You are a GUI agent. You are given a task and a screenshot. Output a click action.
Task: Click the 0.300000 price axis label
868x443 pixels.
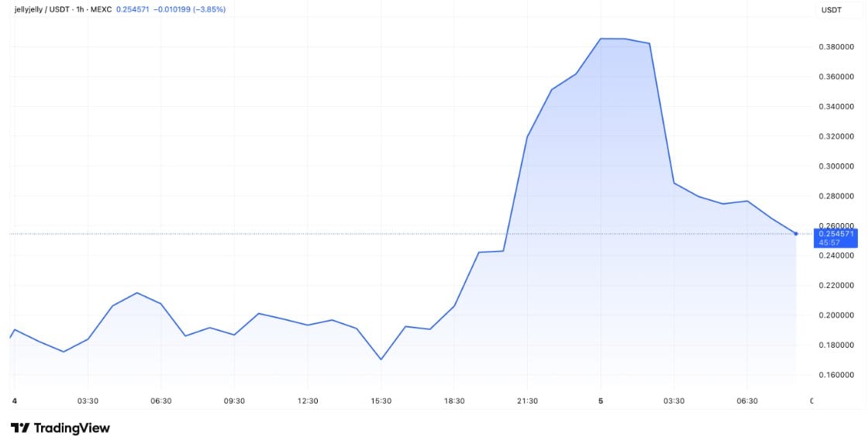[836, 167]
